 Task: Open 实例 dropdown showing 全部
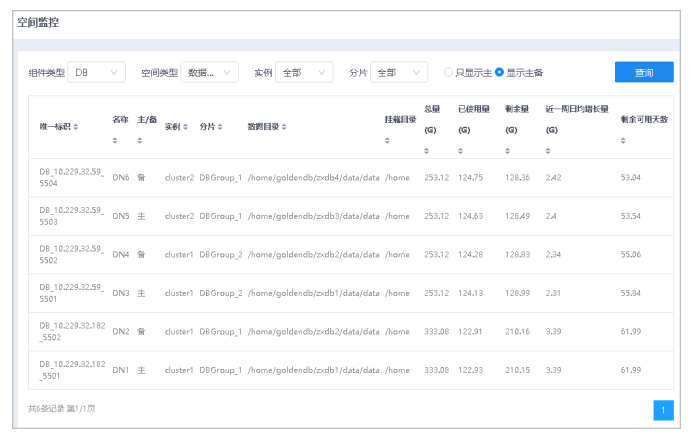[x=304, y=72]
